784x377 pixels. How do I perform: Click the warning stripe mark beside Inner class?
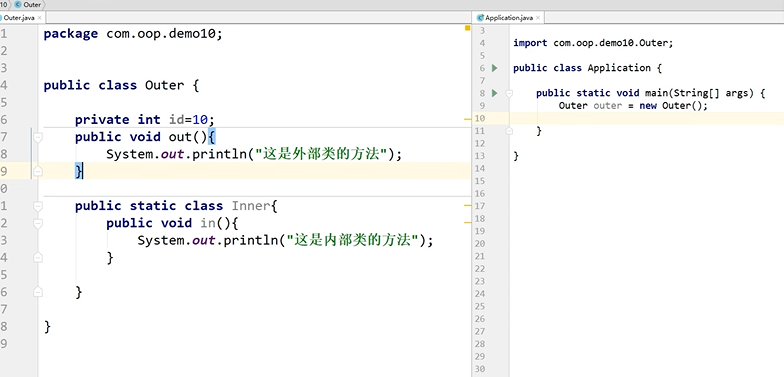tap(468, 206)
